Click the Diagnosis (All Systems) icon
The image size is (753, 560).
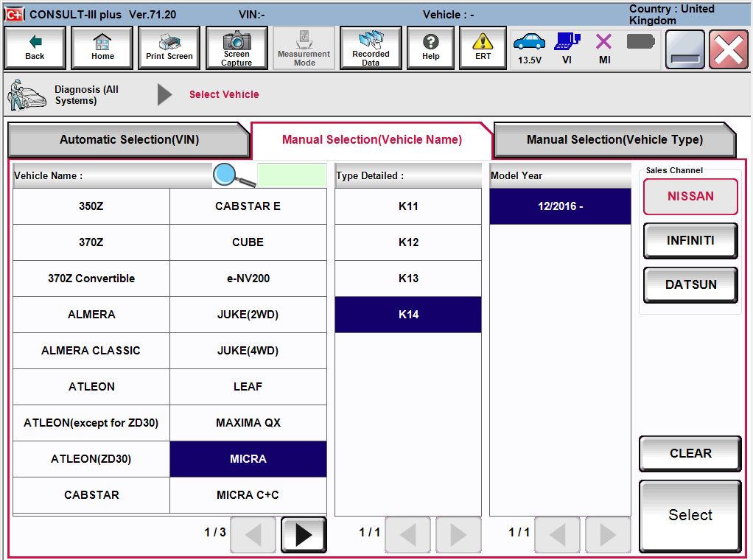click(27, 94)
